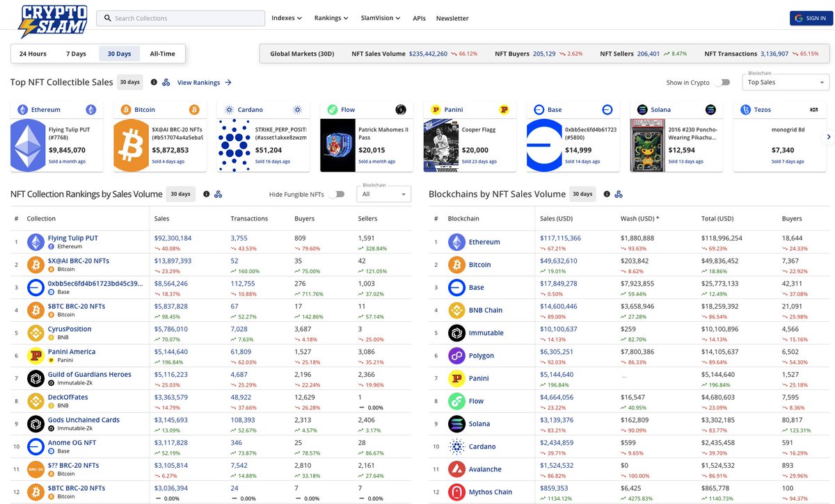Click info icon beside Top NFT Collectible Sales

154,82
